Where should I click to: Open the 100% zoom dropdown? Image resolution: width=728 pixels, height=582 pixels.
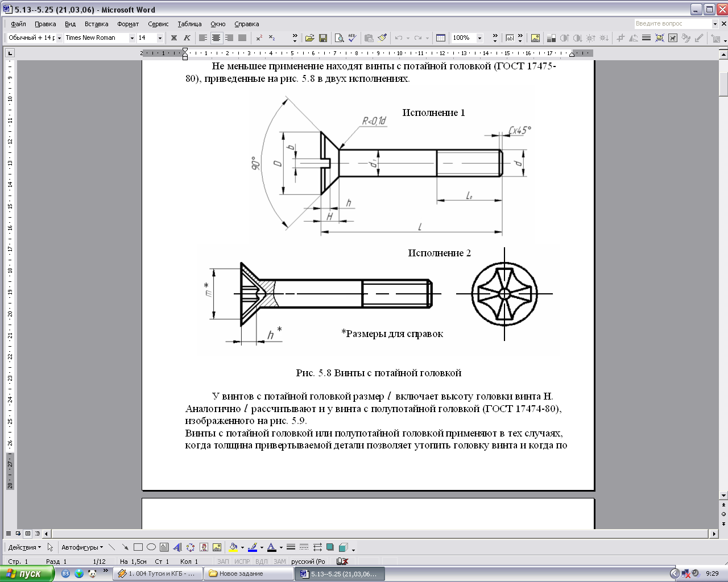pyautogui.click(x=479, y=38)
